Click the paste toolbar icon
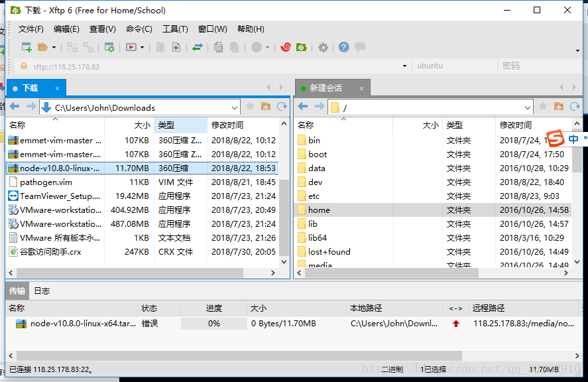588x382 pixels. click(235, 47)
